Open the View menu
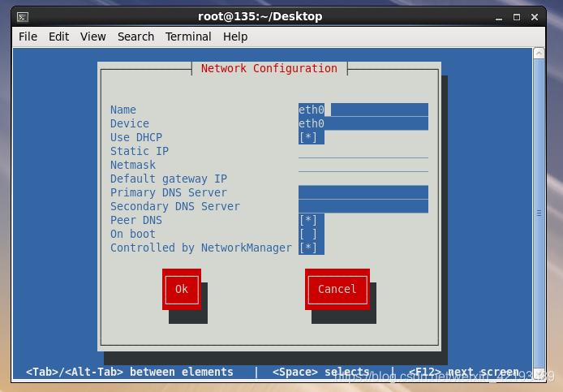This screenshot has width=563, height=392. (x=93, y=37)
